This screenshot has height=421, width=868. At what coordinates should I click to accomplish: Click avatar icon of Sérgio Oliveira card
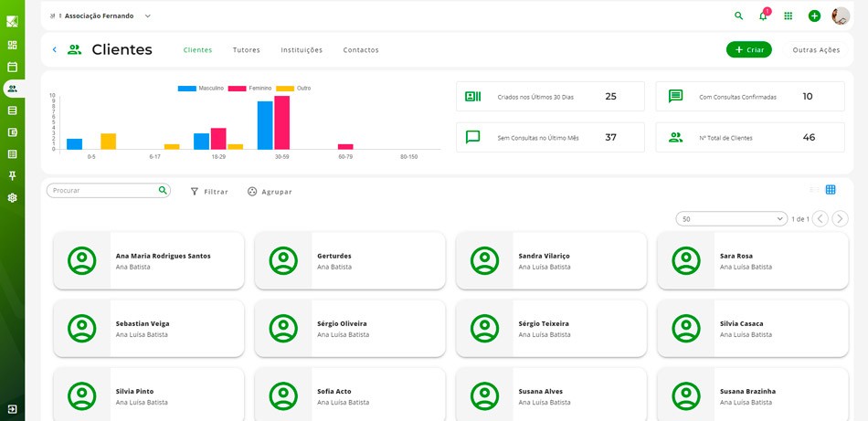pyautogui.click(x=283, y=328)
